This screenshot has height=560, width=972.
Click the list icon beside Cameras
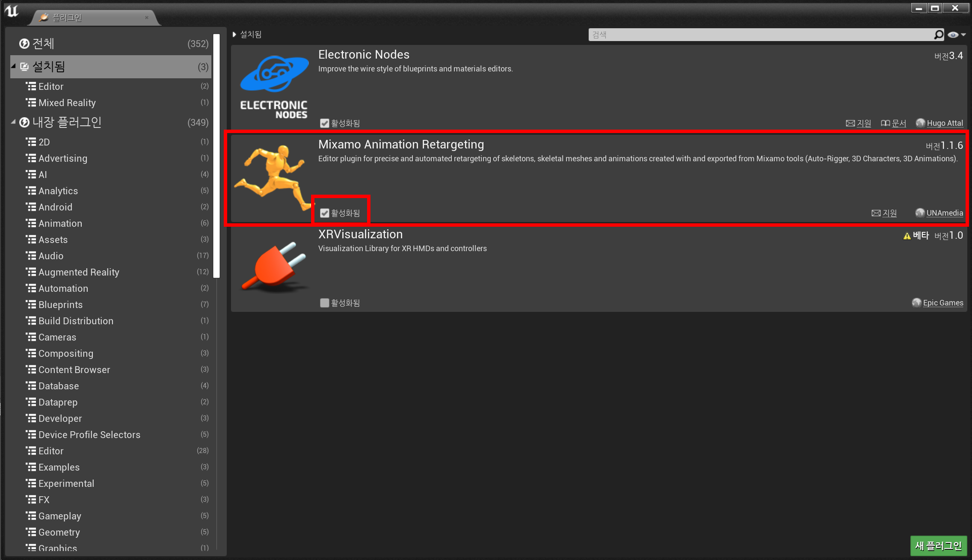coord(31,337)
